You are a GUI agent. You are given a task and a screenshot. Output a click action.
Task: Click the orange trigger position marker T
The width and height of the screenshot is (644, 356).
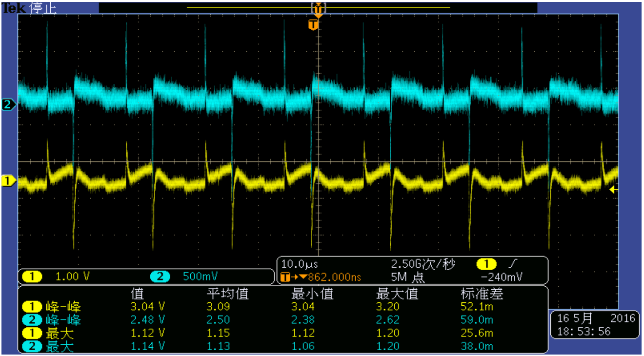click(x=315, y=24)
